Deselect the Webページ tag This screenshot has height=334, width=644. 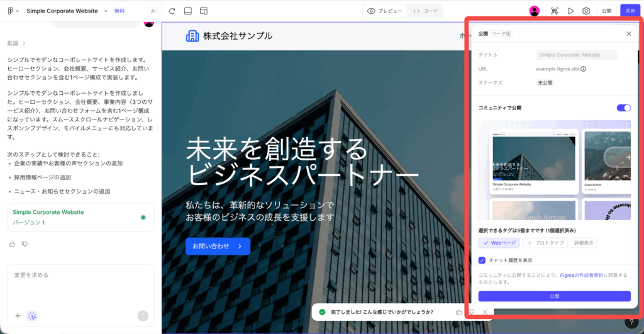[499, 243]
